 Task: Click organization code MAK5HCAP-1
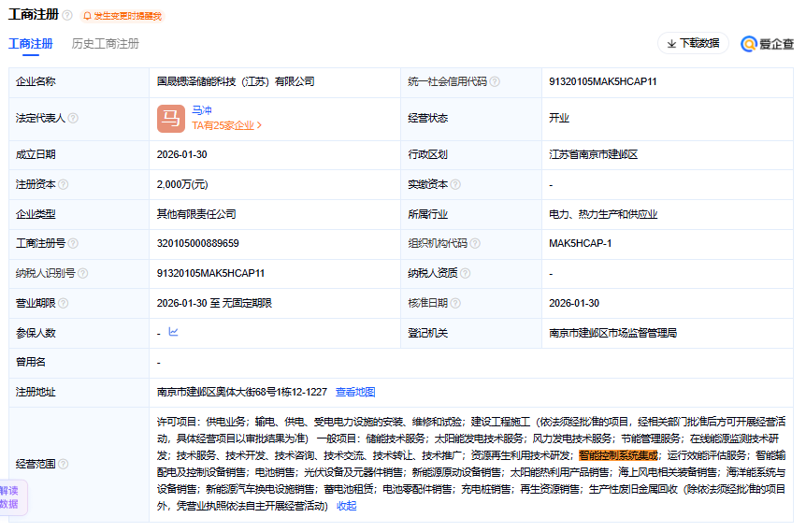tap(581, 243)
